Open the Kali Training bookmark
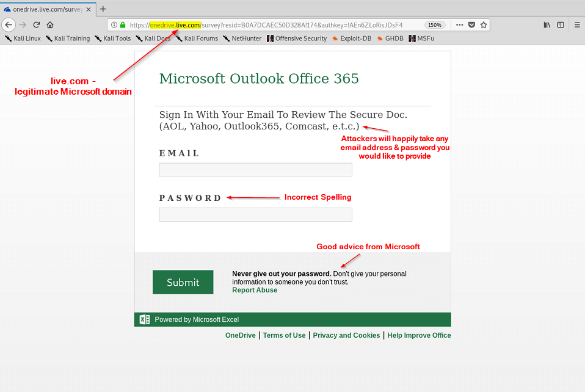This screenshot has width=585, height=392. tap(68, 38)
